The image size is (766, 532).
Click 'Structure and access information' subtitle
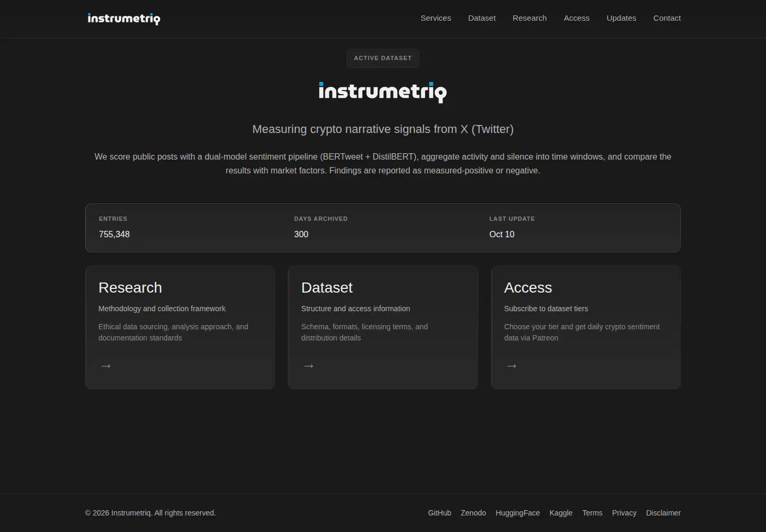355,309
